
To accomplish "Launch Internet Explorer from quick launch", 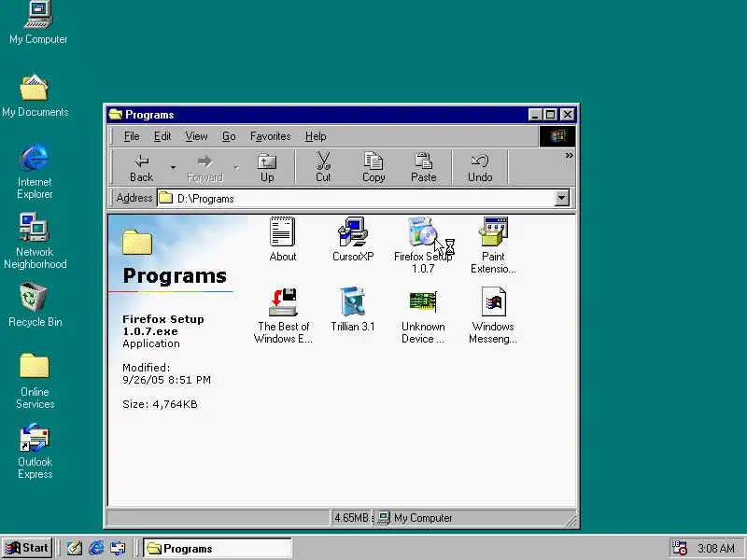I will 96,548.
